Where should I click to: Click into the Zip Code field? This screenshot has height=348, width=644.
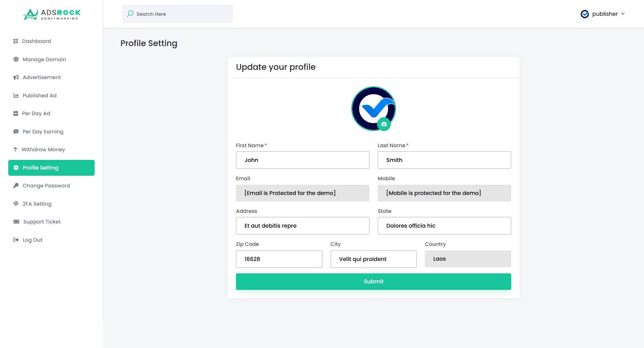[x=279, y=259]
